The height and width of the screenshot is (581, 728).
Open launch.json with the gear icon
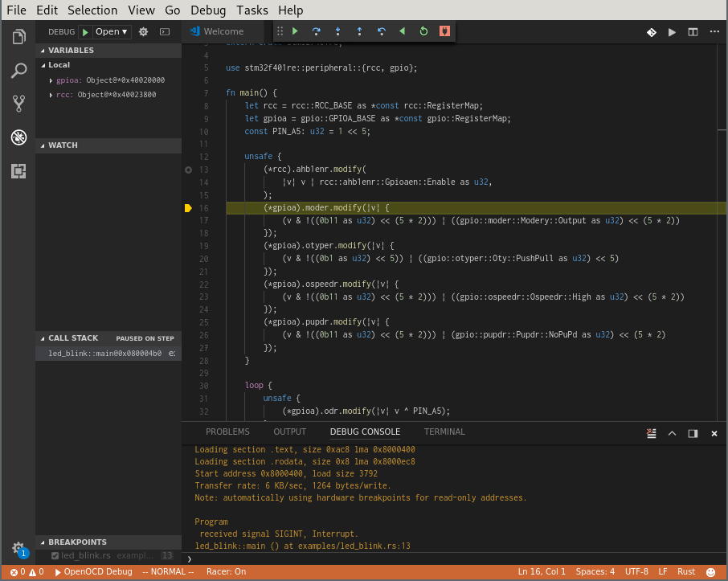tap(144, 32)
